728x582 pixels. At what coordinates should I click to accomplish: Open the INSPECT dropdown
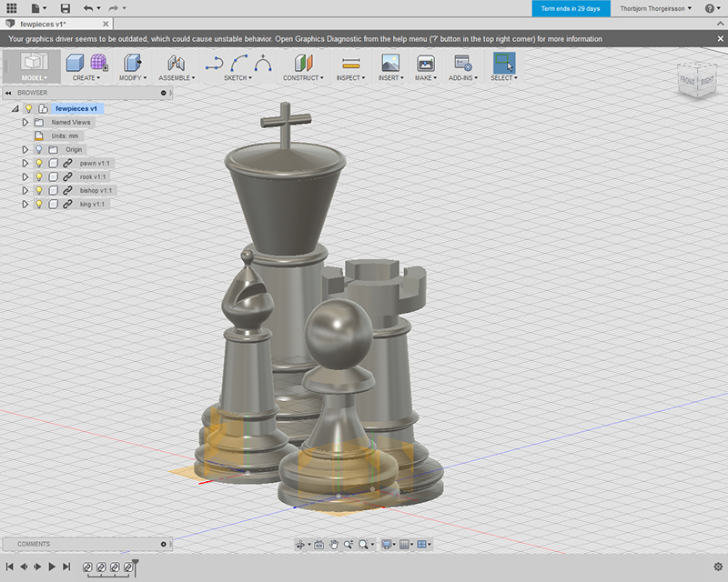click(x=350, y=78)
